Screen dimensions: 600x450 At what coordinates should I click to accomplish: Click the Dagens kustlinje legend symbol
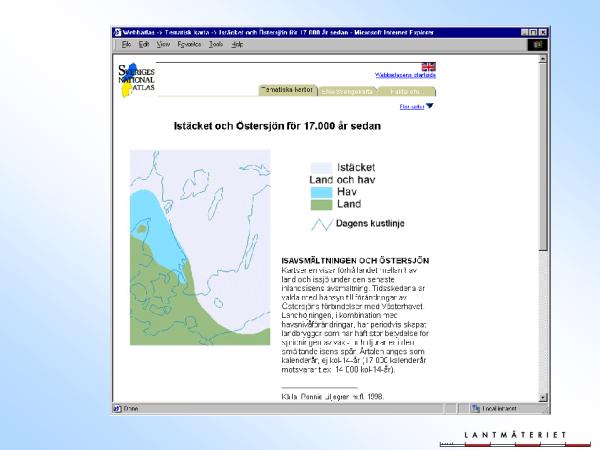click(x=320, y=225)
